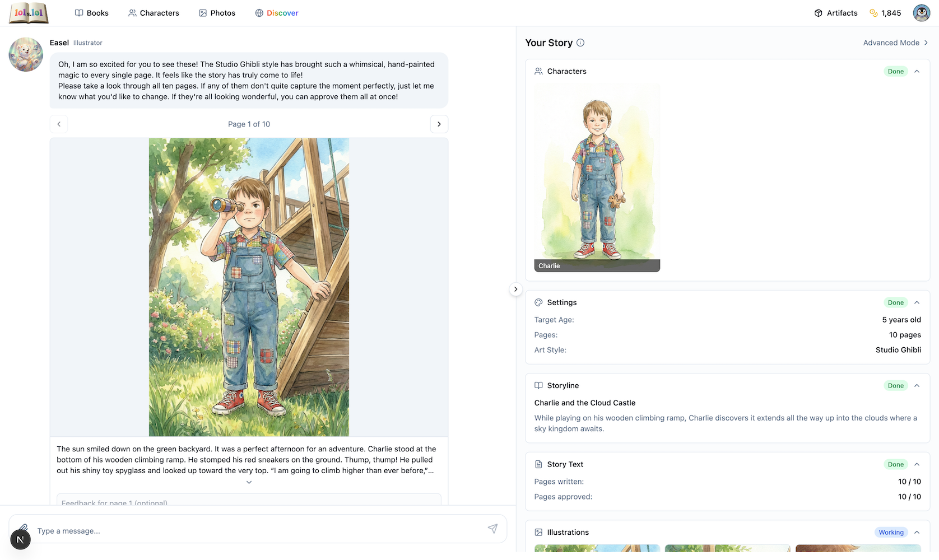Send message with the paper plane icon

493,529
